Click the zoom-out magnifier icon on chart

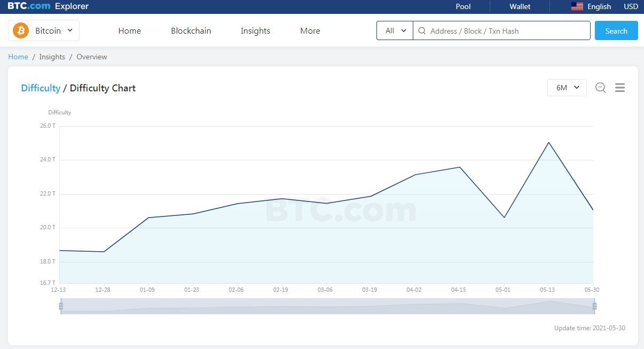[x=601, y=88]
